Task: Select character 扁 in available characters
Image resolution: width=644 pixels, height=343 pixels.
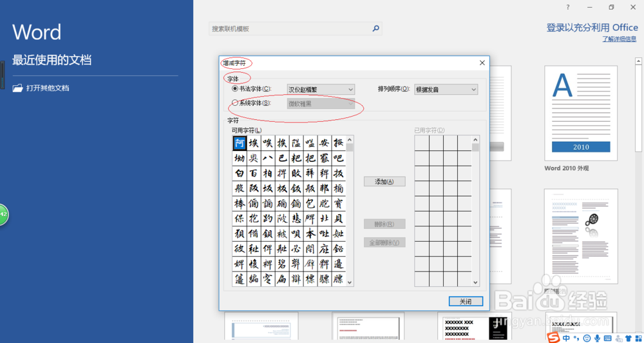Action: tap(282, 279)
